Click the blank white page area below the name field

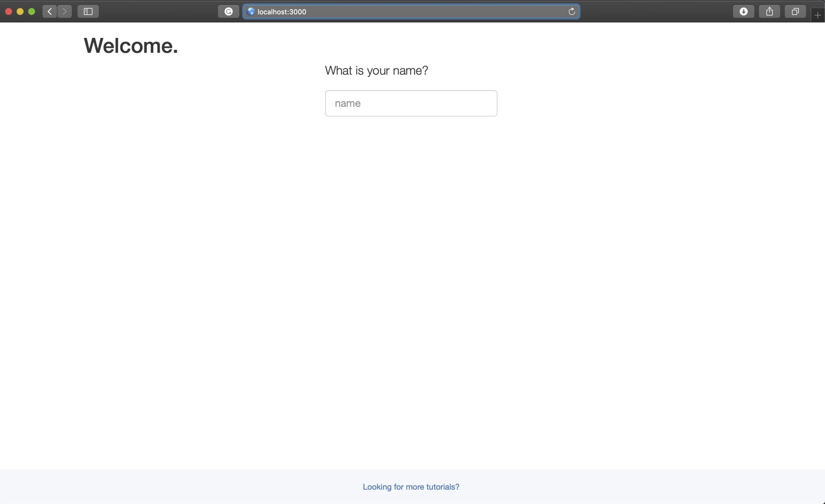pyautogui.click(x=411, y=262)
